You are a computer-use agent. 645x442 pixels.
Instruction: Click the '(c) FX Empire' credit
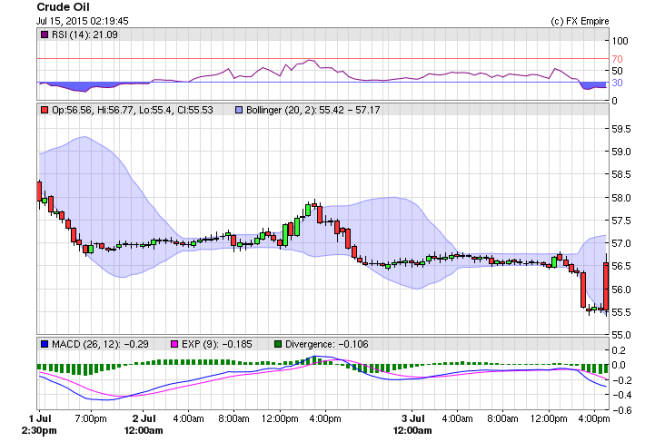[580, 21]
